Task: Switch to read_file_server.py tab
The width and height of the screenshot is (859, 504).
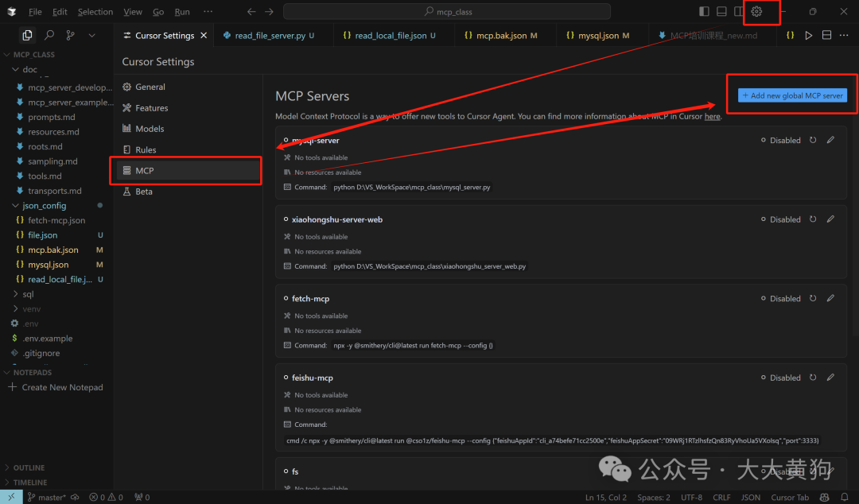Action: 270,36
